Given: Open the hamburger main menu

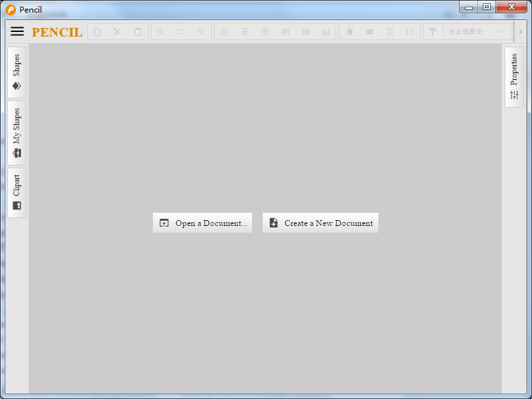Looking at the screenshot, I should coord(17,31).
